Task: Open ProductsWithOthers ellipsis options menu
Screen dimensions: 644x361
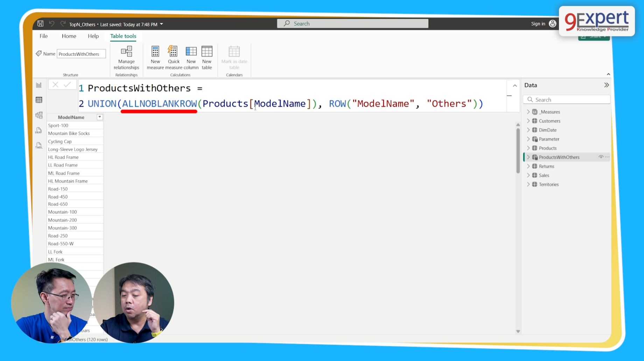Action: (607, 157)
